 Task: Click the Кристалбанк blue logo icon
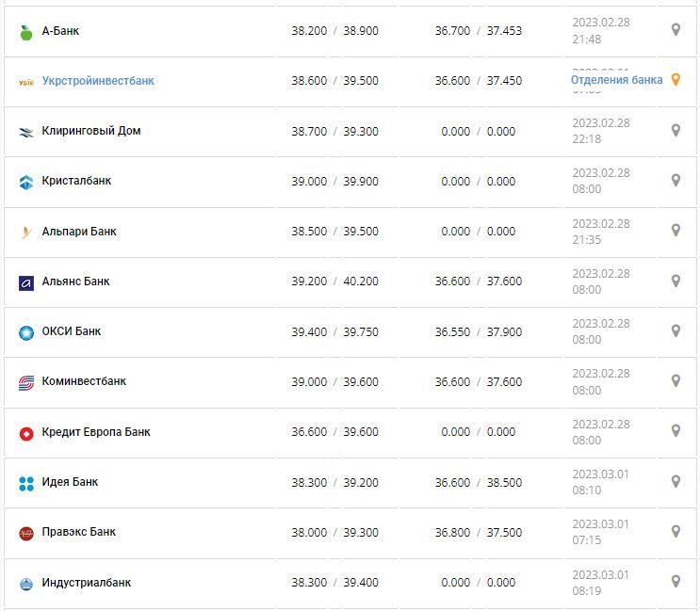click(x=26, y=182)
